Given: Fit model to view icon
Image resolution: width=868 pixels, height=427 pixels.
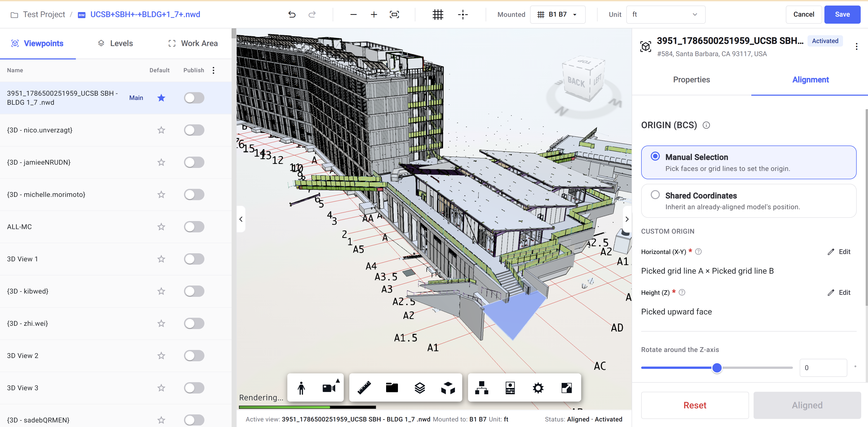Looking at the screenshot, I should point(394,14).
